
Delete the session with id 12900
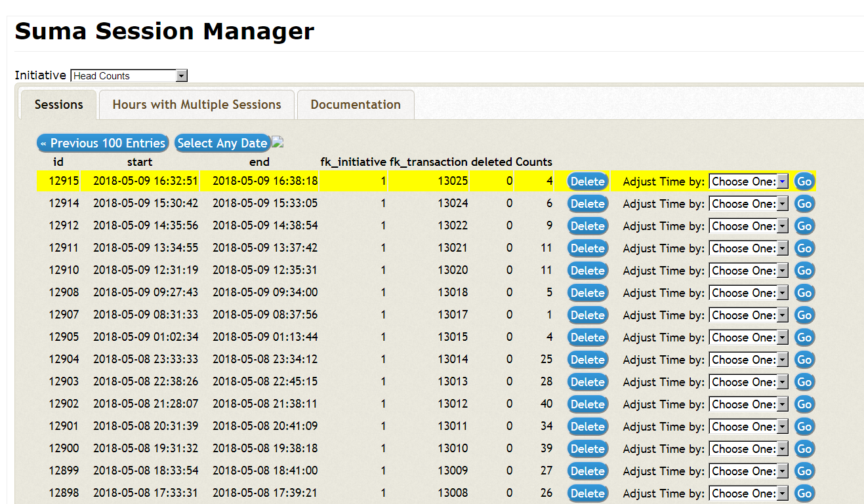pyautogui.click(x=587, y=449)
